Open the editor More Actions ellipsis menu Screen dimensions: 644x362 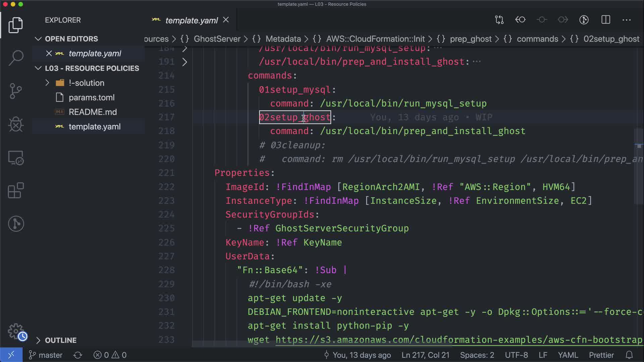pyautogui.click(x=627, y=20)
